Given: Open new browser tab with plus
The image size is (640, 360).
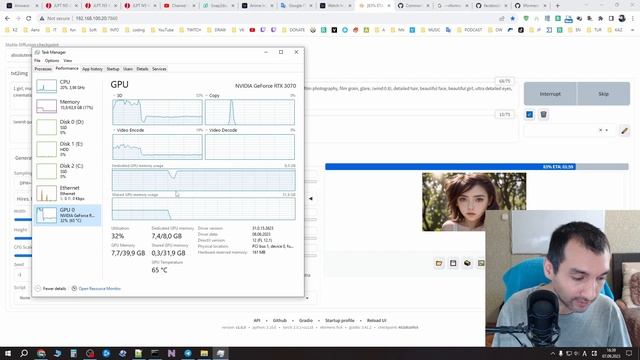Looking at the screenshot, I should [x=558, y=6].
